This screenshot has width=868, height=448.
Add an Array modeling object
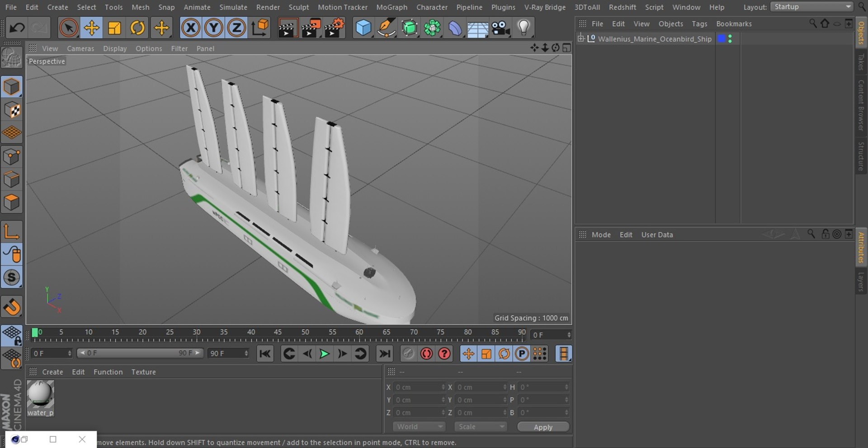[x=432, y=28]
